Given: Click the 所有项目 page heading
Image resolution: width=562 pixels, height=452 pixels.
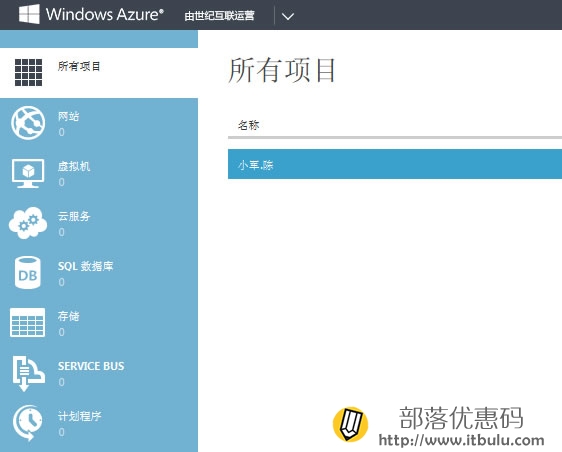Looking at the screenshot, I should tap(282, 70).
